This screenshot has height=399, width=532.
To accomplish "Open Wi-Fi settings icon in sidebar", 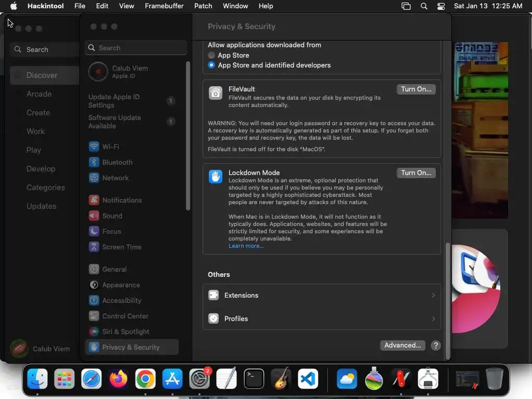I will (x=94, y=147).
